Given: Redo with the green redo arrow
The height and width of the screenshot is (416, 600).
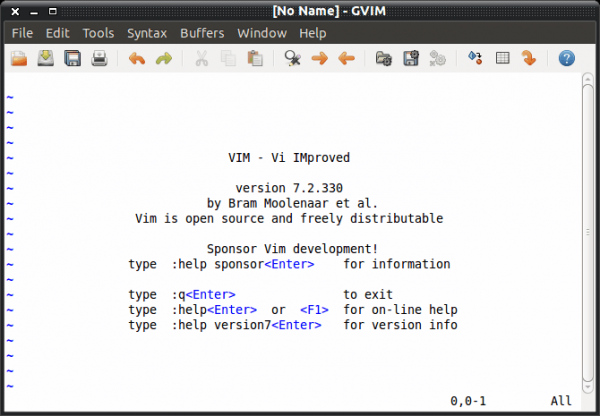Looking at the screenshot, I should pyautogui.click(x=164, y=59).
